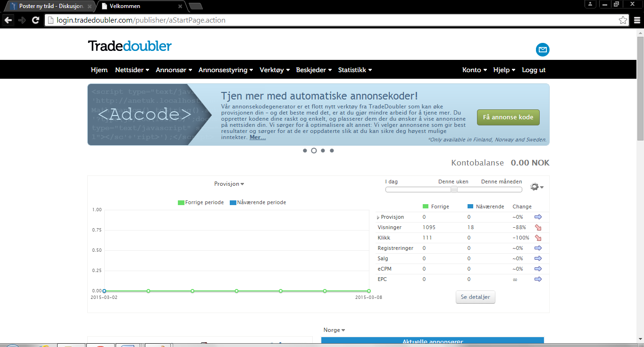Go to Hjem in navigation bar

tap(99, 70)
